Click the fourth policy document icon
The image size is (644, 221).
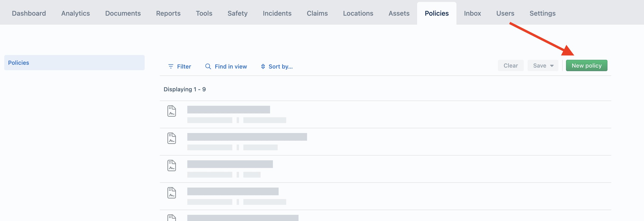[171, 193]
